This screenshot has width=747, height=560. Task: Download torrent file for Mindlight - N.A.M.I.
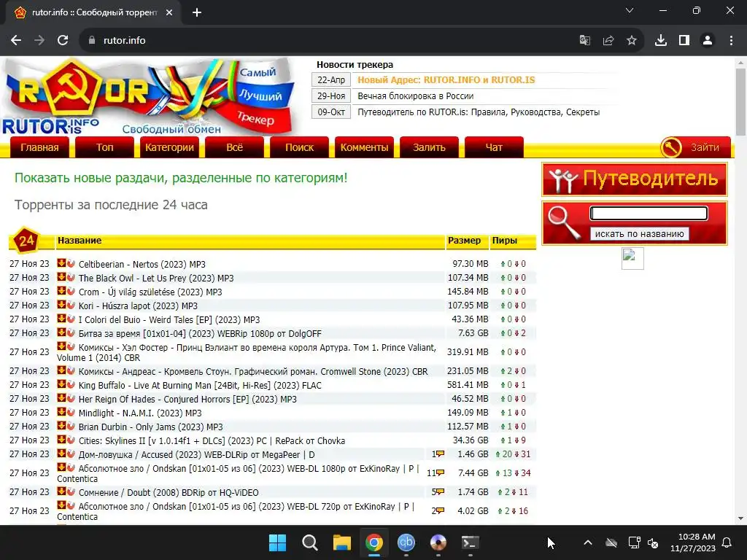coord(61,411)
